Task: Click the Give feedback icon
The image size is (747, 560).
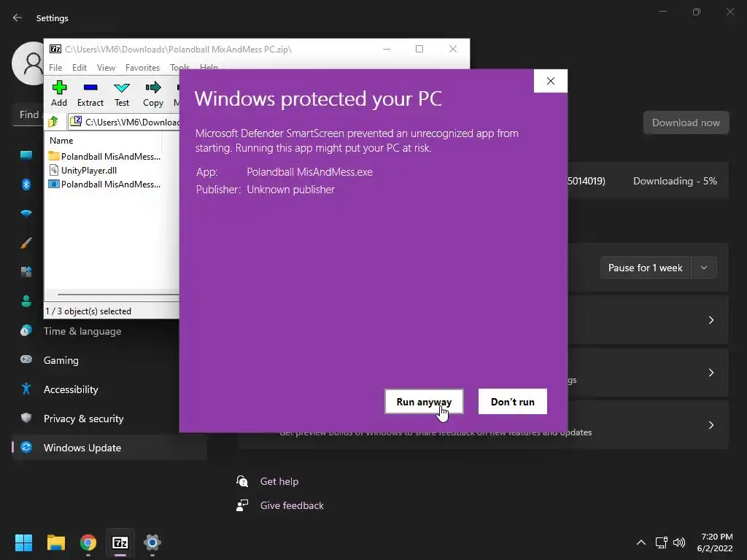Action: [x=242, y=505]
